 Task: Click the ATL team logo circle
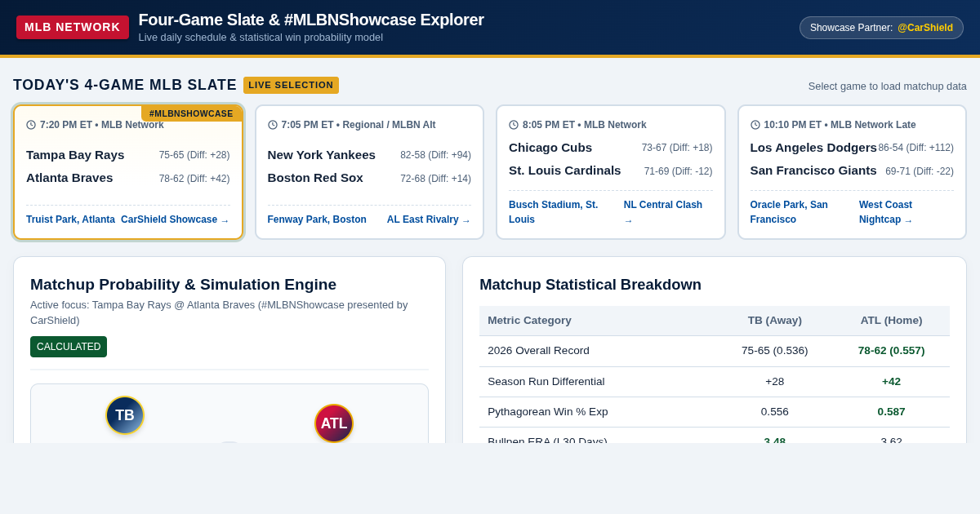click(x=334, y=423)
